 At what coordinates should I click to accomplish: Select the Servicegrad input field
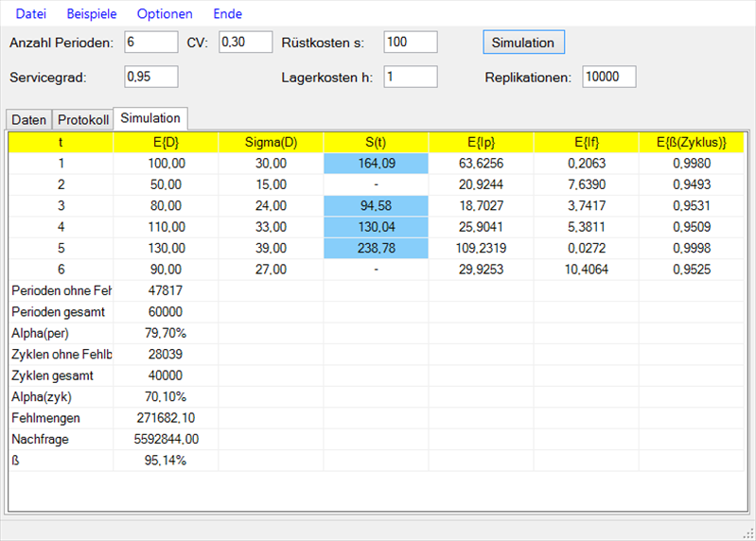[150, 77]
